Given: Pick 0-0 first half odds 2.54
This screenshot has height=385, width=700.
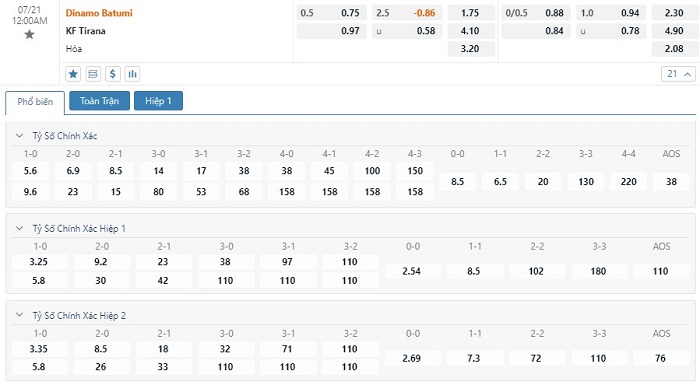Looking at the screenshot, I should (412, 271).
